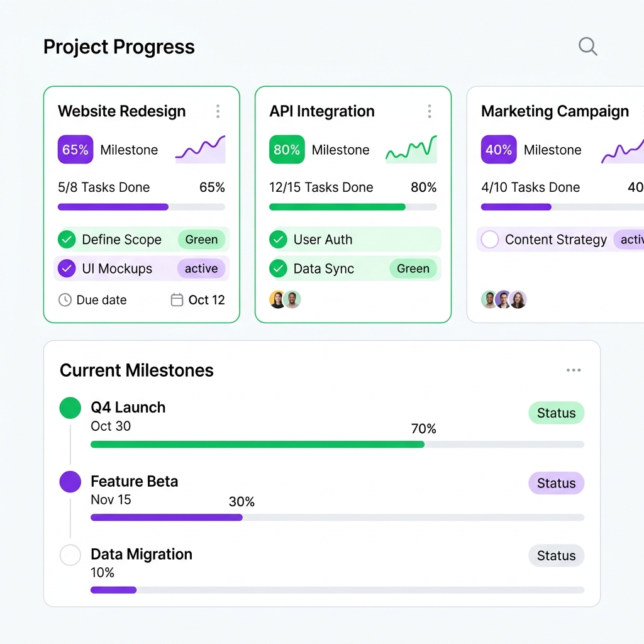
Task: Click the 5/8 Tasks Done text
Action: click(104, 187)
